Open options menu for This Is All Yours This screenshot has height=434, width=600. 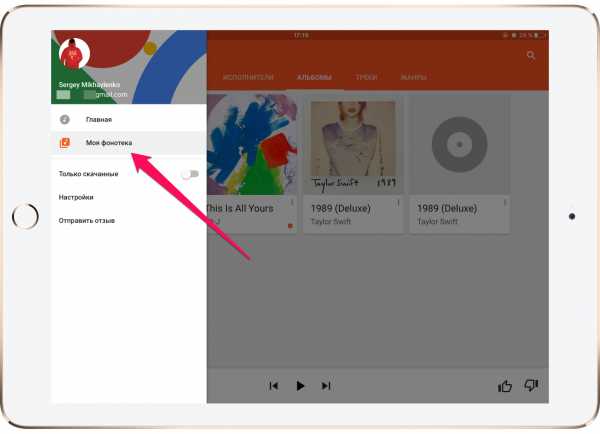tap(292, 202)
